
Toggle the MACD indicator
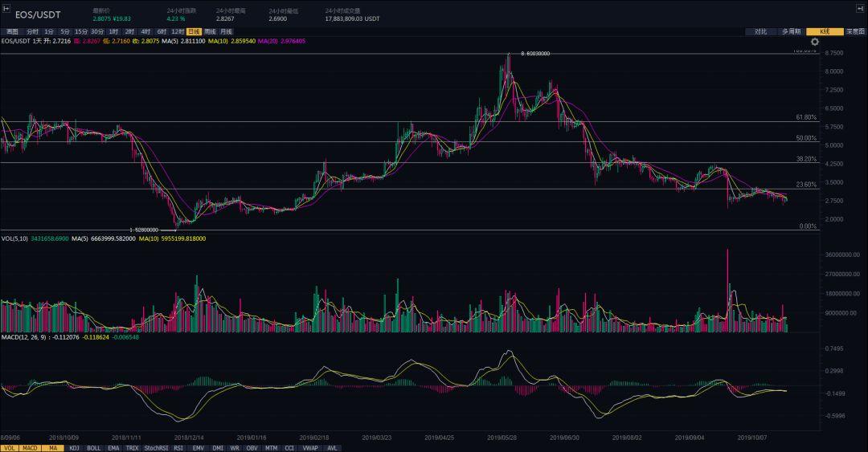pyautogui.click(x=30, y=448)
